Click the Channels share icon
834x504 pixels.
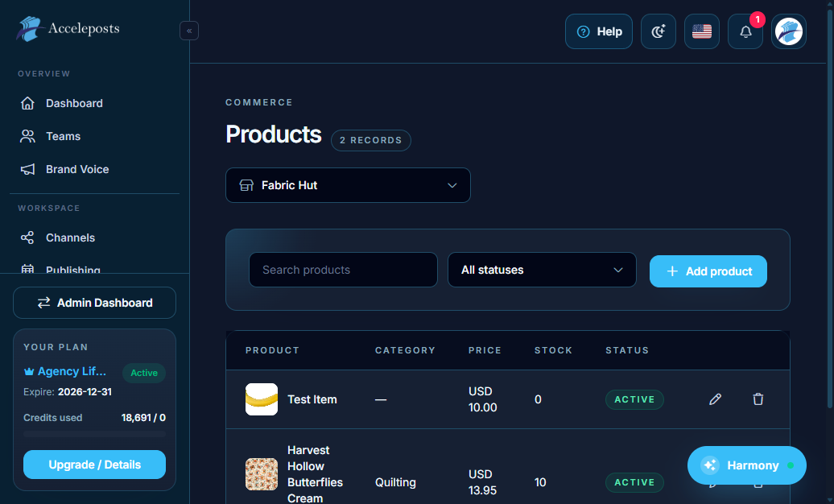[27, 238]
